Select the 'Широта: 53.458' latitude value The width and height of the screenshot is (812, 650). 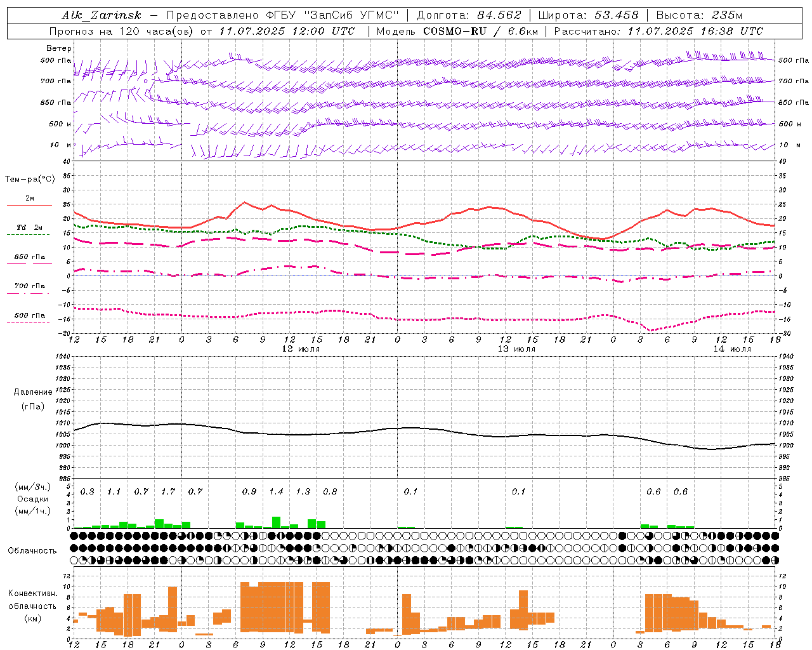click(x=589, y=15)
